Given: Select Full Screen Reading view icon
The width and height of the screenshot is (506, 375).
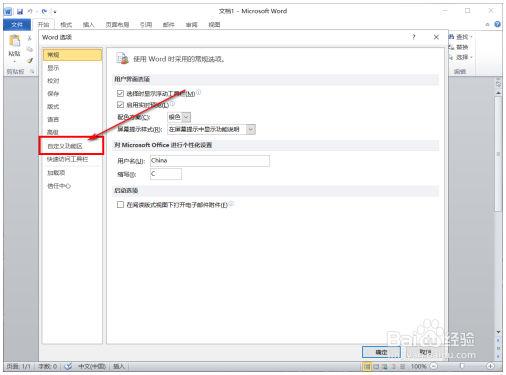Looking at the screenshot, I should tap(376, 367).
